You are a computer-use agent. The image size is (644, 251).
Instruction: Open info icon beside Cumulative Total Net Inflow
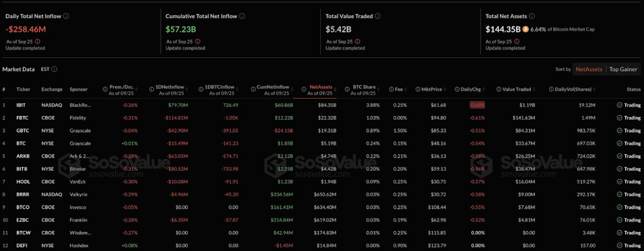242,16
